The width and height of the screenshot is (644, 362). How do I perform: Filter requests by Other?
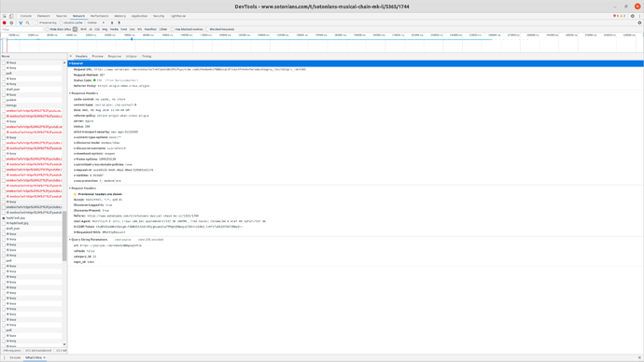tap(163, 30)
